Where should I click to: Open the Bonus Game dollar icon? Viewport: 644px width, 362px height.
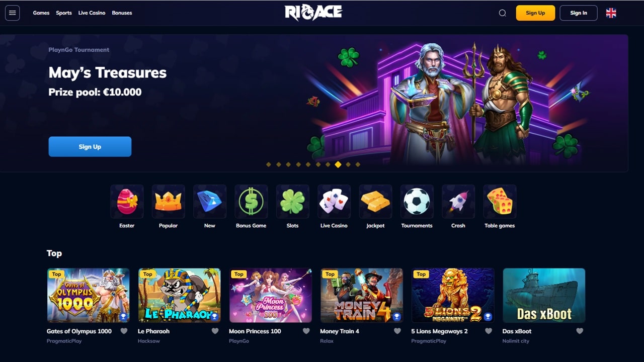coord(251,201)
